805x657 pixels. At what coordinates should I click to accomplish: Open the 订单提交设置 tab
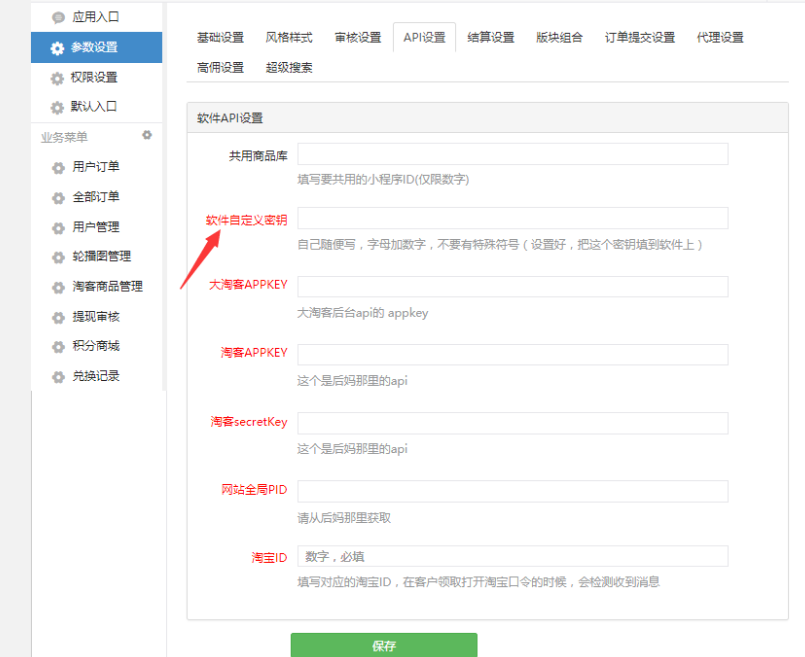pos(640,38)
